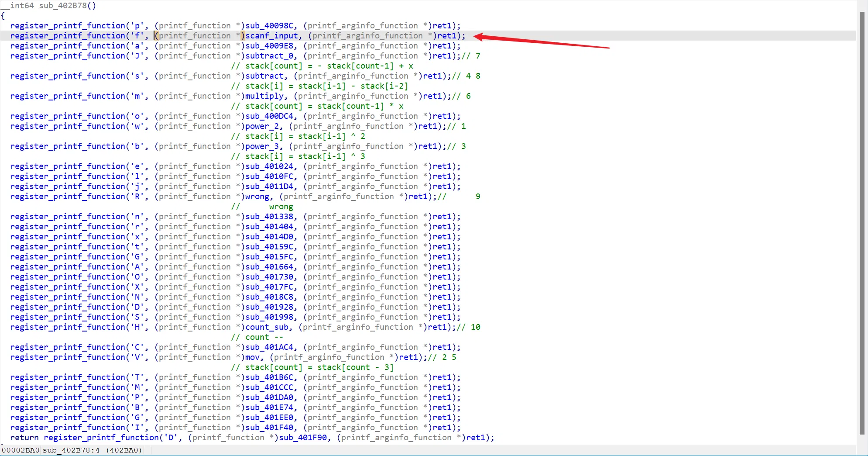The width and height of the screenshot is (868, 456).
Task: Click sub_401AC4 in the 'C' line
Action: pyautogui.click(x=269, y=347)
